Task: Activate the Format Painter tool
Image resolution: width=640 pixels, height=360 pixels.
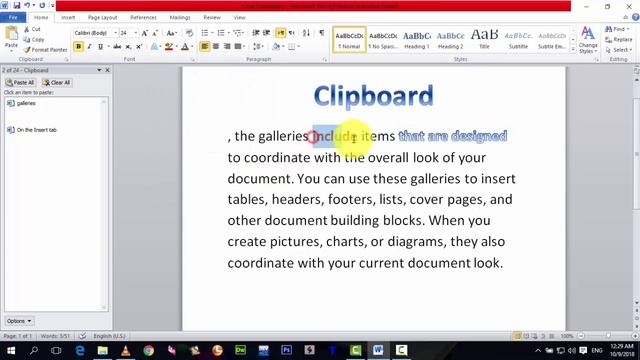Action: [45, 50]
